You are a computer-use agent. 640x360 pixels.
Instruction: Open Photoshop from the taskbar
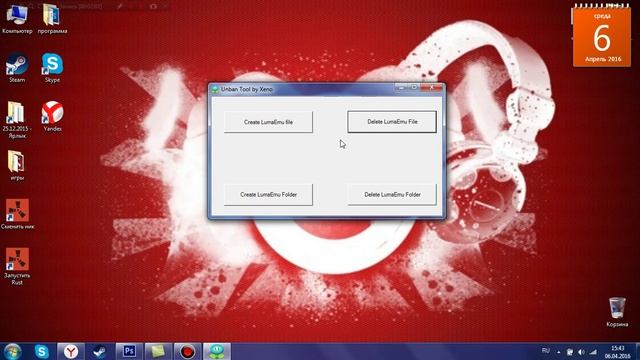[x=129, y=351]
